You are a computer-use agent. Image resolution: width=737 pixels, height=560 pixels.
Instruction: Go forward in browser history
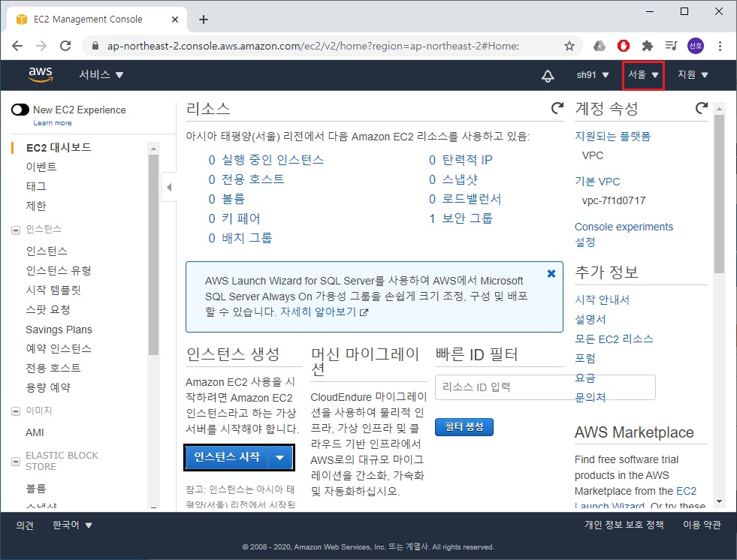click(x=41, y=46)
